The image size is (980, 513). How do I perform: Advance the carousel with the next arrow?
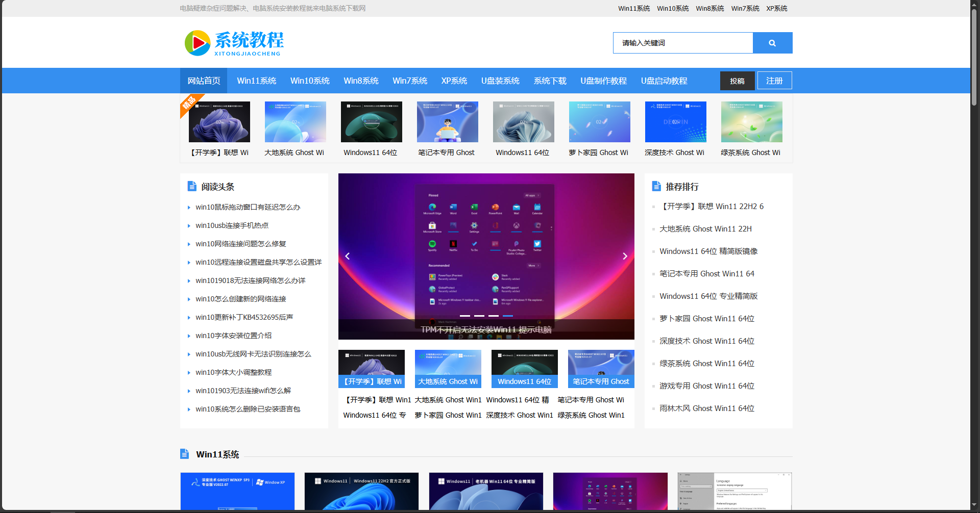click(x=625, y=256)
